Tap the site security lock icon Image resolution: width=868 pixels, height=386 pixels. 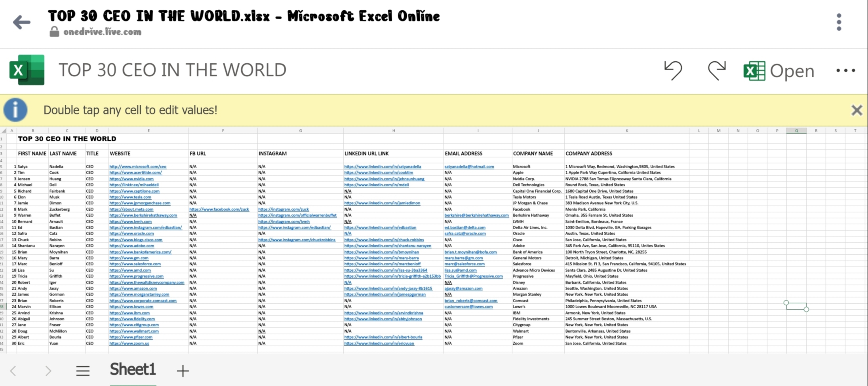coord(54,32)
